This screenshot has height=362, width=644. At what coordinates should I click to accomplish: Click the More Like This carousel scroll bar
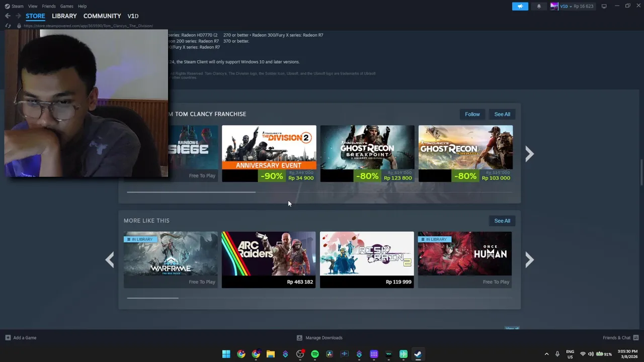coord(152,298)
